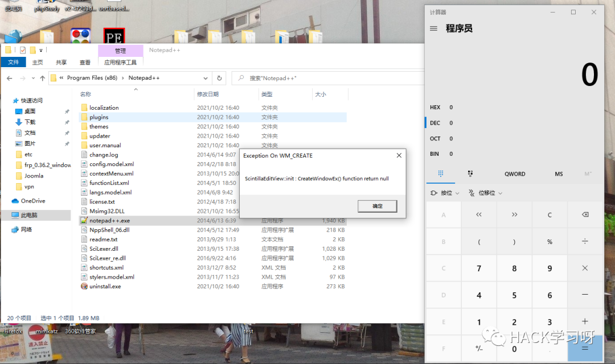The image size is (615, 364).
Task: Switch Calculator to bit toggling keypad
Action: pyautogui.click(x=470, y=173)
